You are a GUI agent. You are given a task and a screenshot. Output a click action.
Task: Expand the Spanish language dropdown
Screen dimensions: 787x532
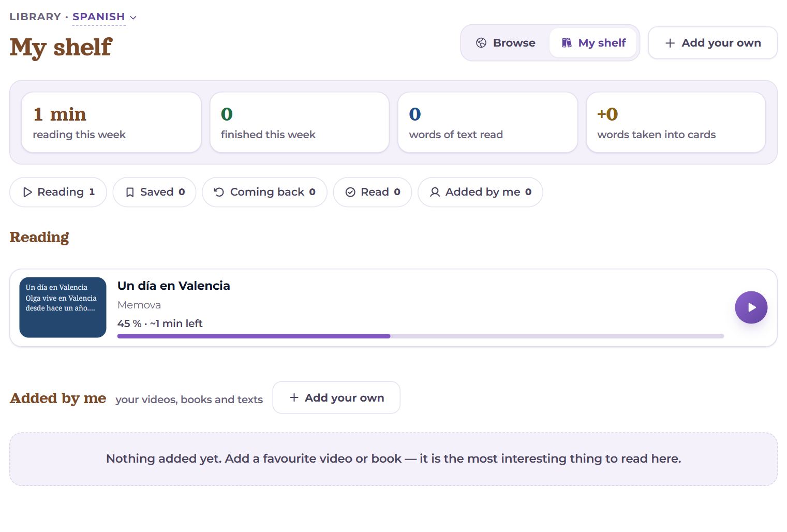(105, 17)
